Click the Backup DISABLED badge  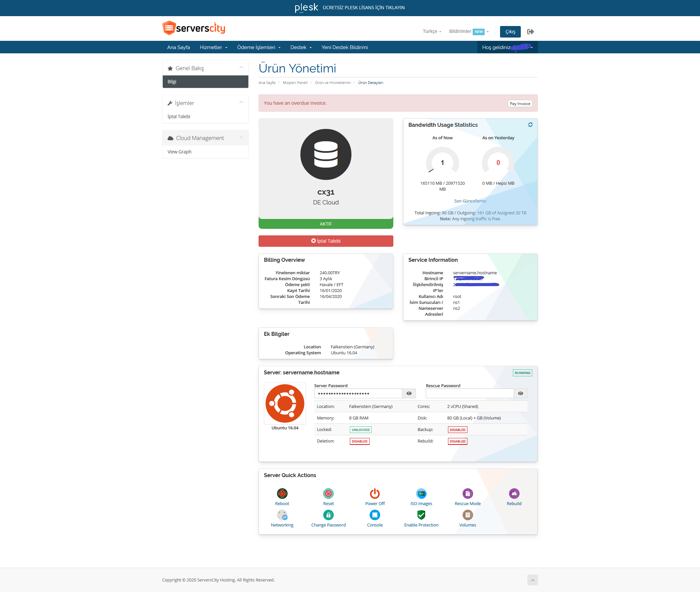click(x=457, y=430)
